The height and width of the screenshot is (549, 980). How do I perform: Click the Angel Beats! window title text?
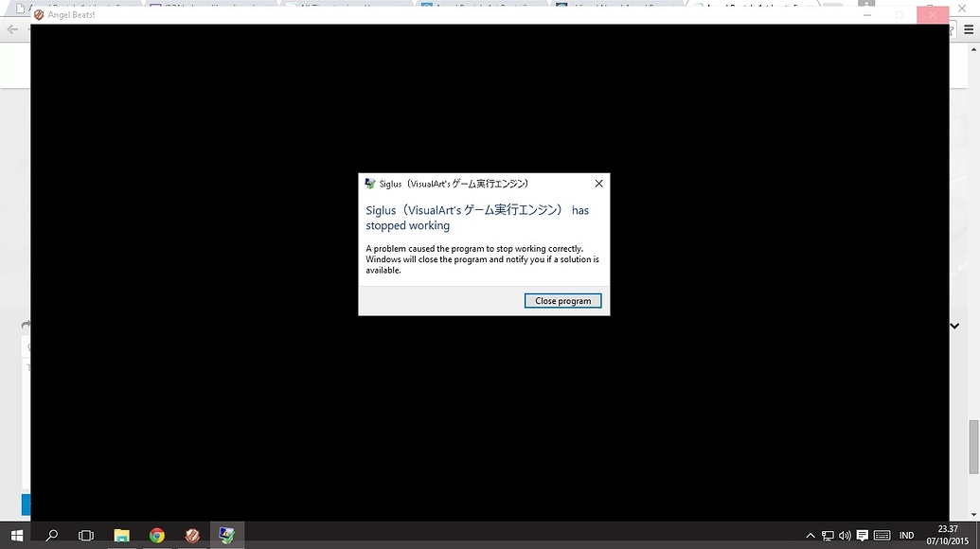pyautogui.click(x=71, y=14)
